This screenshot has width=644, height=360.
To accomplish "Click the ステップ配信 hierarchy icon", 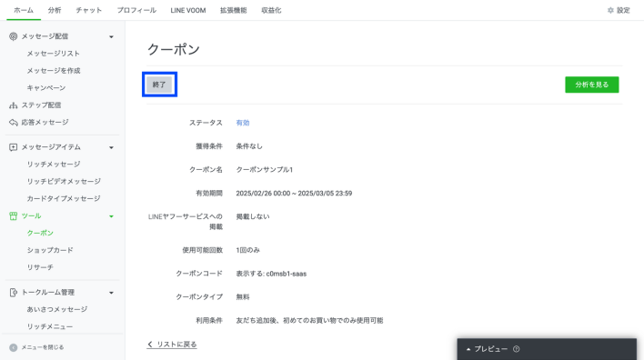I will (13, 105).
